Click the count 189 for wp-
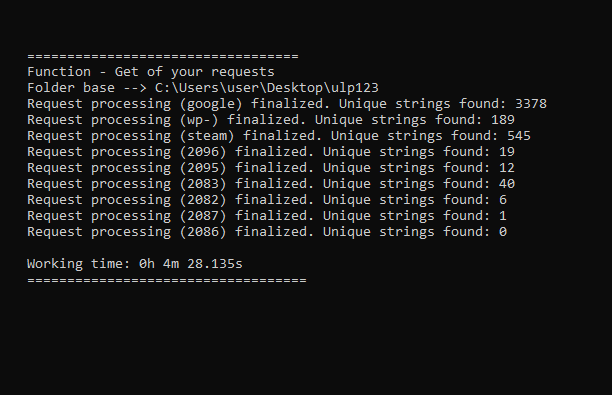 (x=503, y=120)
